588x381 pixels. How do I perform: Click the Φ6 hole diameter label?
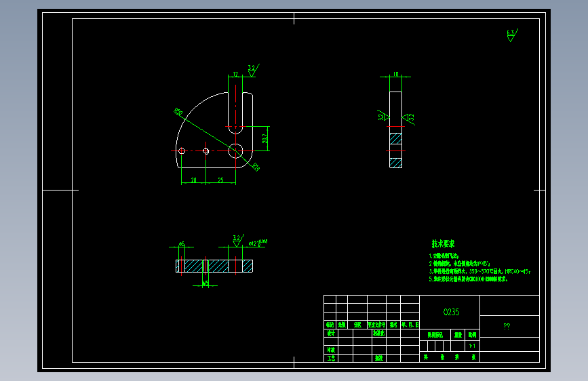click(x=182, y=244)
